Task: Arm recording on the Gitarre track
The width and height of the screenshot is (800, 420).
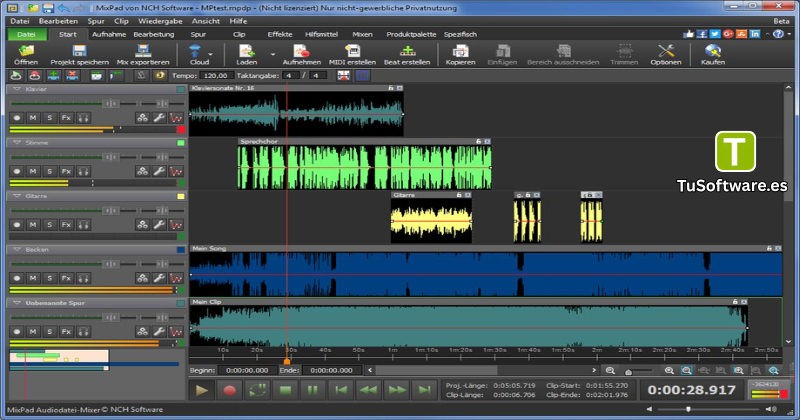Action: [17, 225]
